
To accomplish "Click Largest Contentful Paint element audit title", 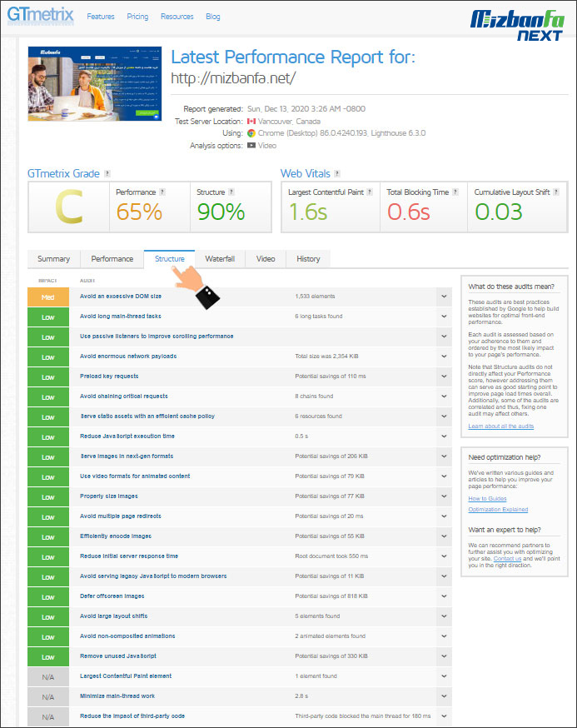I will (126, 676).
